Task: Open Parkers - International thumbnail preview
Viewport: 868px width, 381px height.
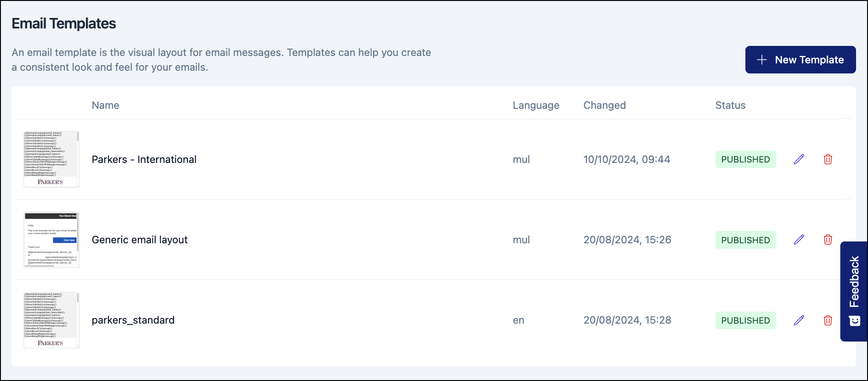Action: tap(51, 159)
